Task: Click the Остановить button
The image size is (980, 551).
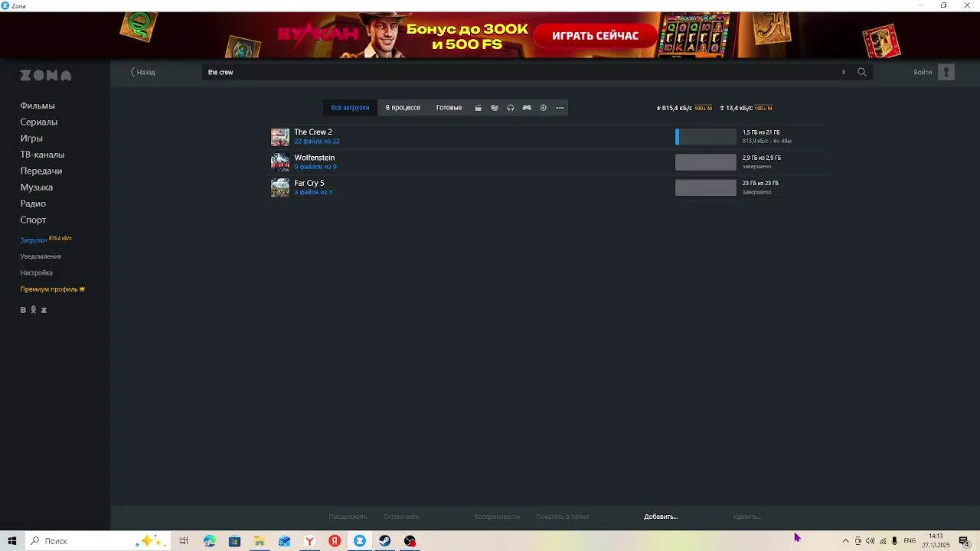Action: pos(401,517)
